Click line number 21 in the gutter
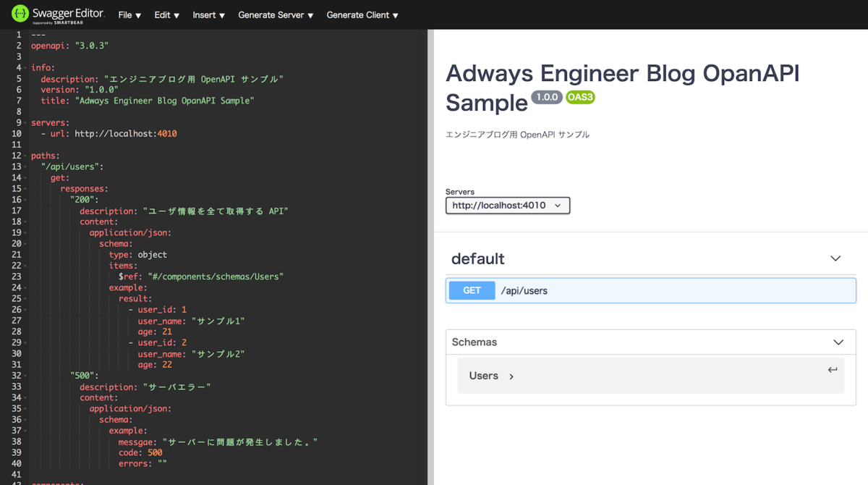This screenshot has width=868, height=485. (x=17, y=255)
